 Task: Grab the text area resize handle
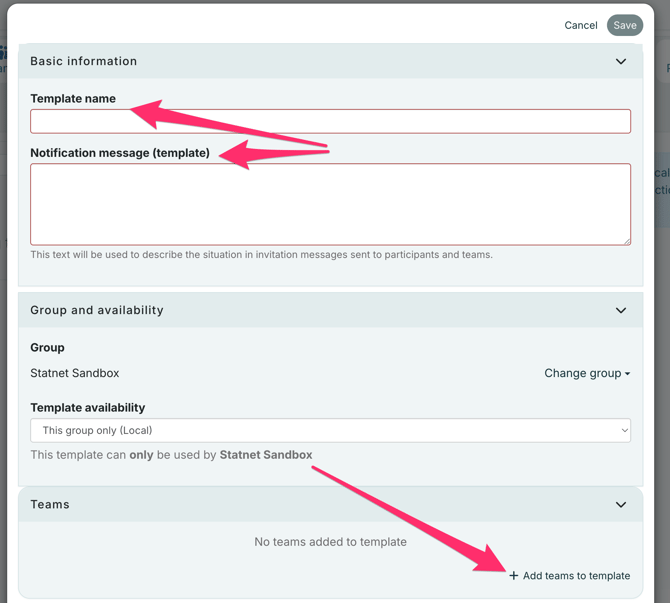tap(626, 240)
